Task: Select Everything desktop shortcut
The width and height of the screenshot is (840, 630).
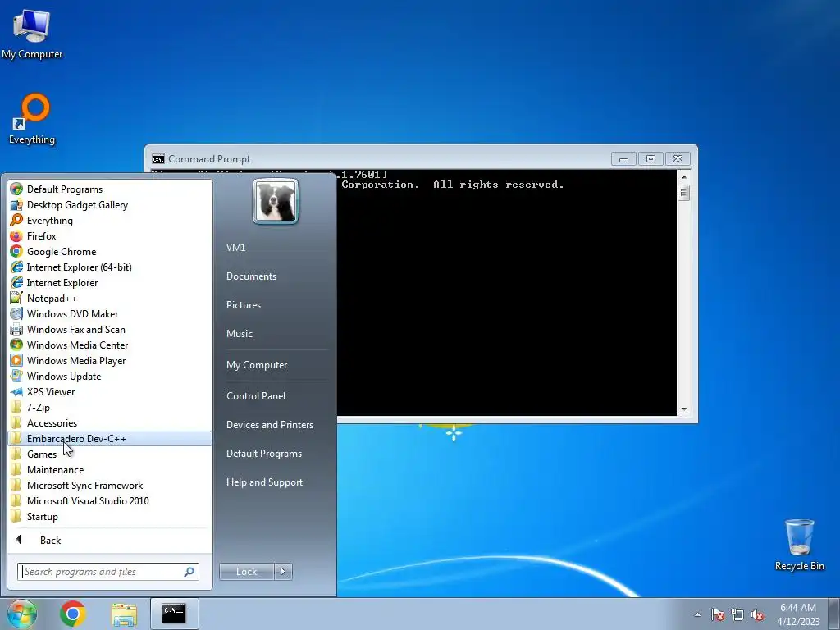Action: (x=32, y=119)
